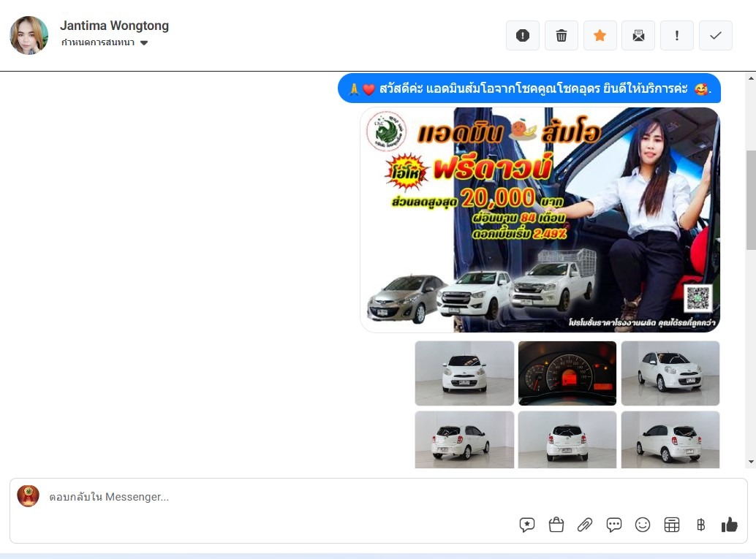756x559 pixels.
Task: Send a thumbs-up like
Action: click(729, 525)
